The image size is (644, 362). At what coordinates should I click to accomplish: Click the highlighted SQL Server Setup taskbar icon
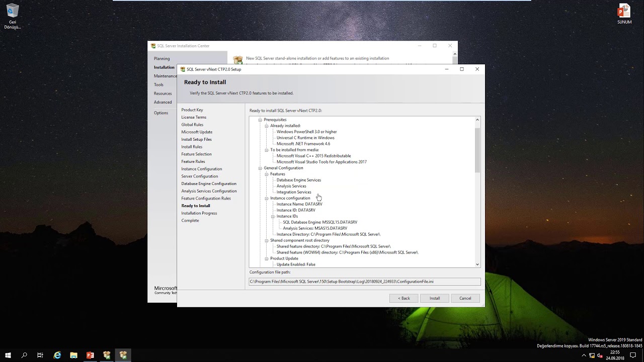(123, 355)
